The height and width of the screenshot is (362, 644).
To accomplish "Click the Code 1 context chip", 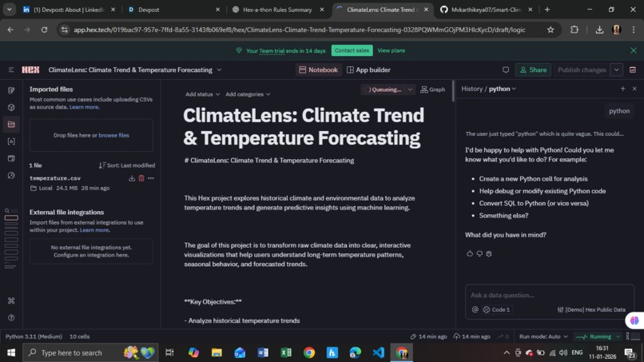I will pyautogui.click(x=496, y=309).
